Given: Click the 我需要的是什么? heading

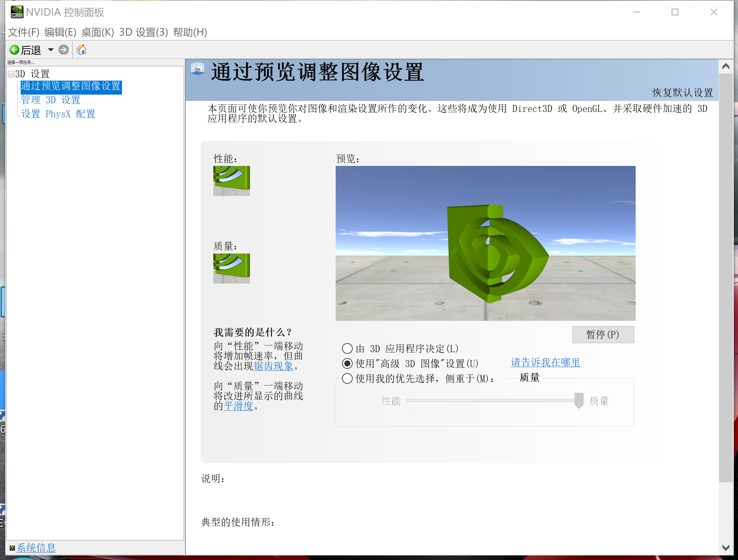Looking at the screenshot, I should [253, 332].
